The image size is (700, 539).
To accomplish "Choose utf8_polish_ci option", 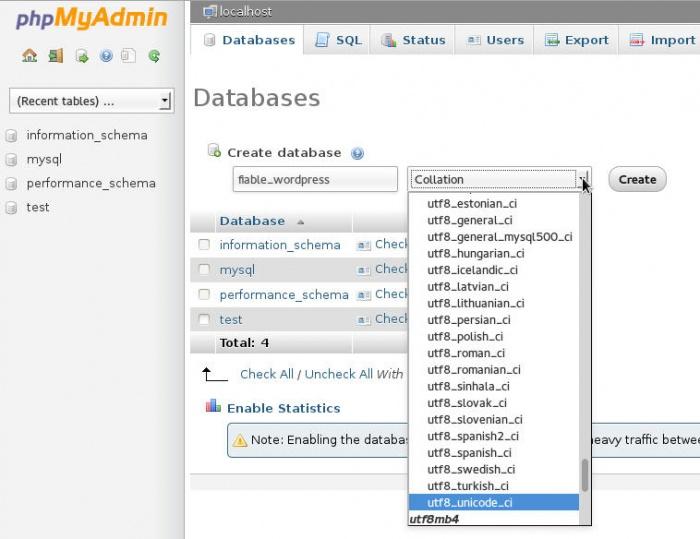I will (x=494, y=337).
